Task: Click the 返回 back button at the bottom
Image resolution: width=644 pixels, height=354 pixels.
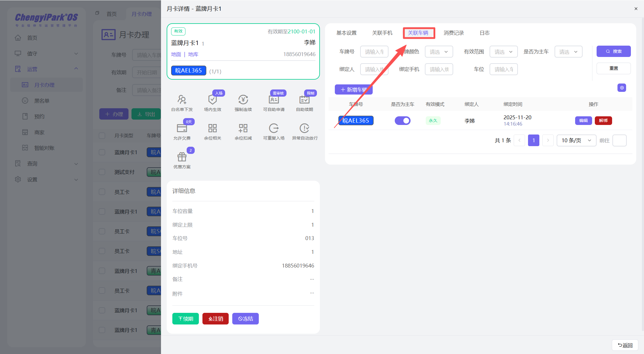Action: tap(625, 345)
